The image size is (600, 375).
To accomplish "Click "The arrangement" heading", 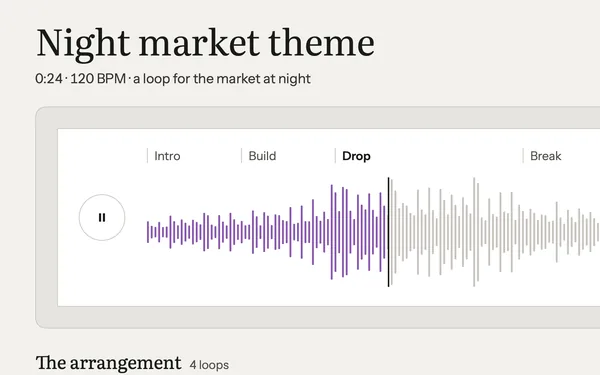I will click(x=108, y=363).
